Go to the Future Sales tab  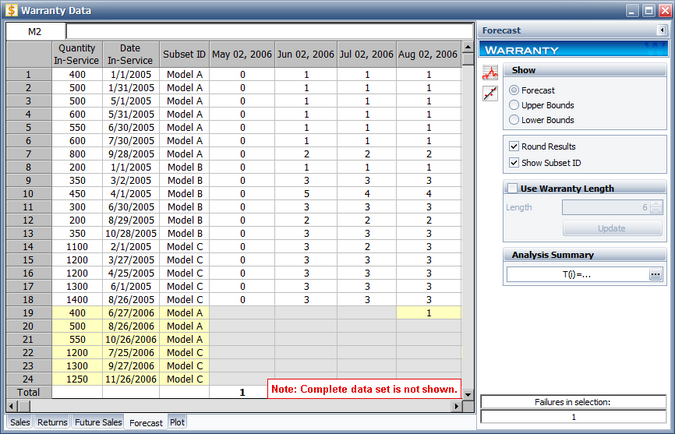pyautogui.click(x=100, y=423)
